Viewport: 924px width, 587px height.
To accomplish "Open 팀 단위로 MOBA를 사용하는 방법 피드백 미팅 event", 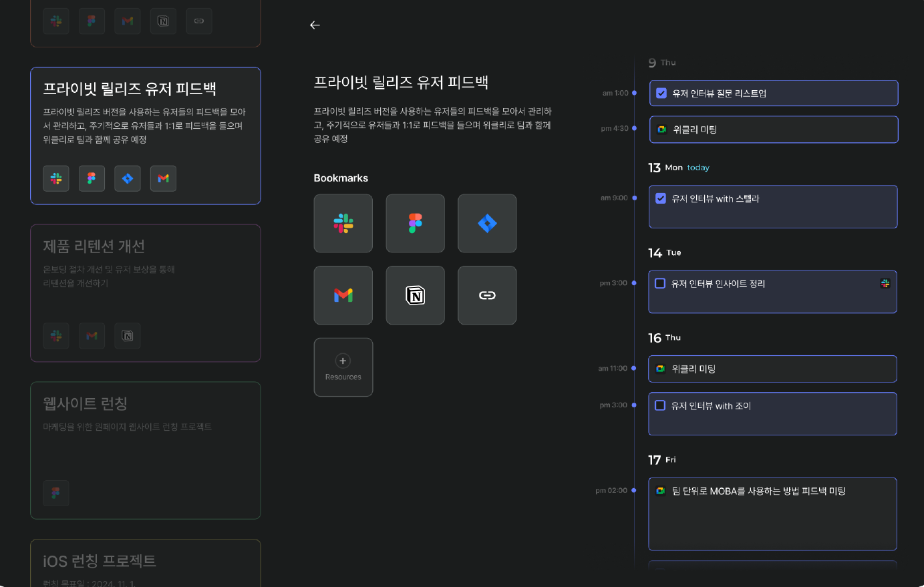I will click(x=772, y=514).
